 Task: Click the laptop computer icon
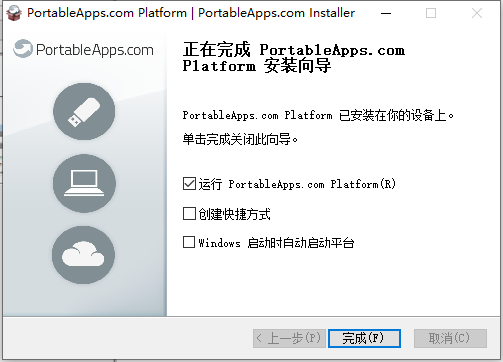pyautogui.click(x=84, y=183)
